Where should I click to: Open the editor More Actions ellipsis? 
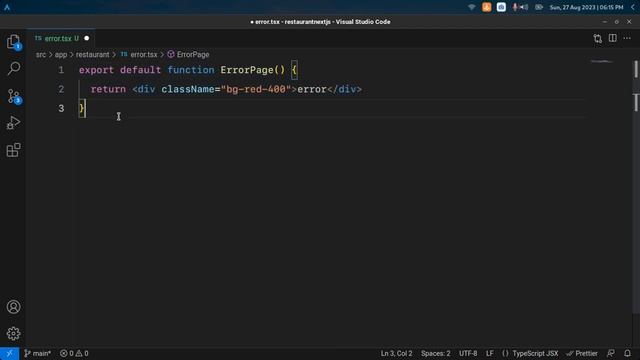[x=627, y=38]
